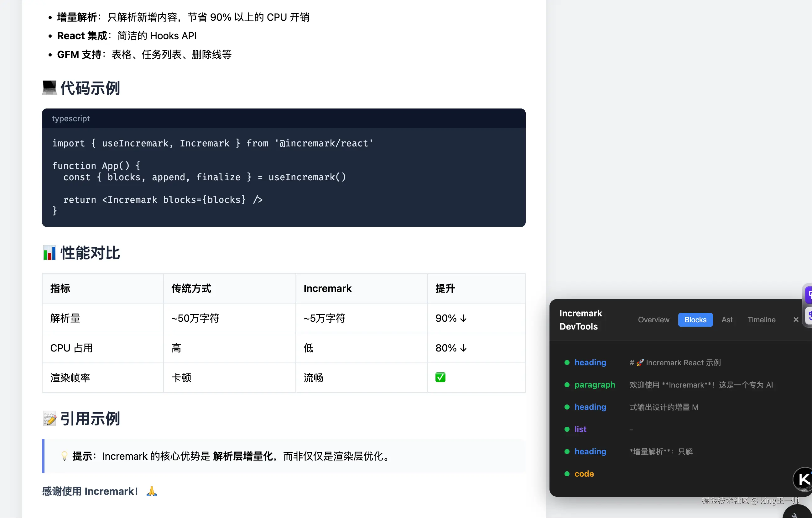Click the laptop emoji beside 代码示例
Viewport: 812px width, 518px height.
[49, 88]
